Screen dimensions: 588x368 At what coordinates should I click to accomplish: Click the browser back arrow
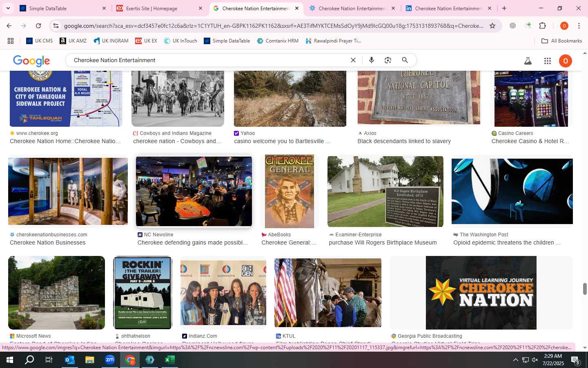9,26
